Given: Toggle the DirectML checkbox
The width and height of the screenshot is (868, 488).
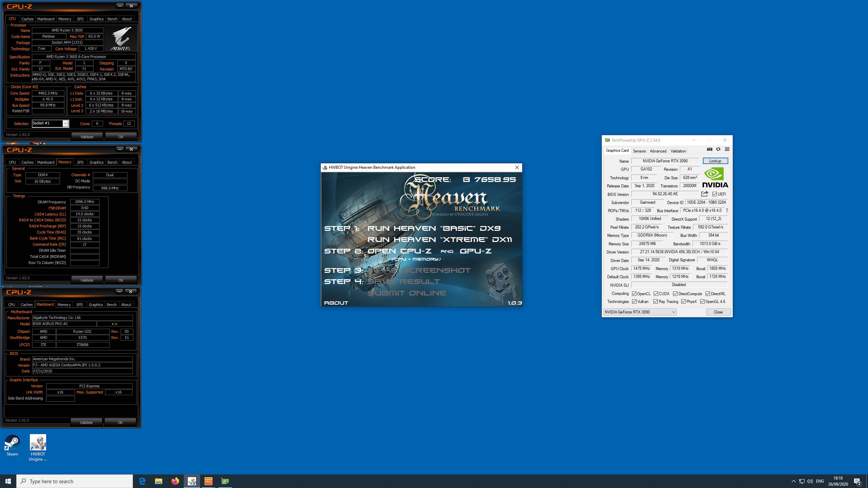Looking at the screenshot, I should pos(708,294).
